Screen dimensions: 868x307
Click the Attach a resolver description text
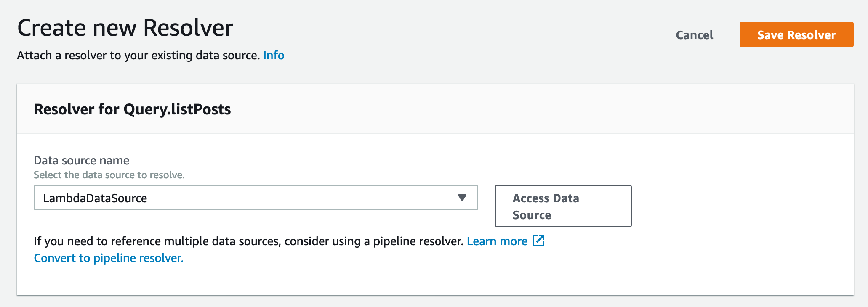click(x=138, y=55)
